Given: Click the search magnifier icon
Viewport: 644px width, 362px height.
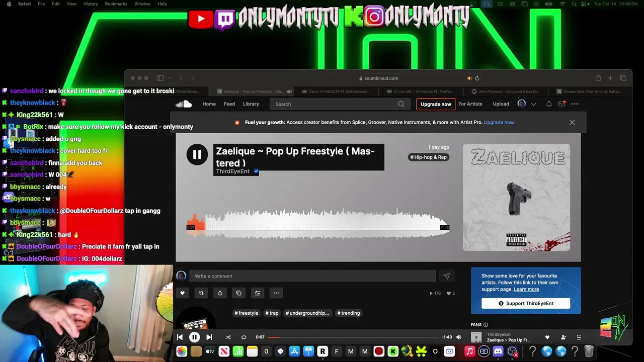Looking at the screenshot, I should 401,104.
